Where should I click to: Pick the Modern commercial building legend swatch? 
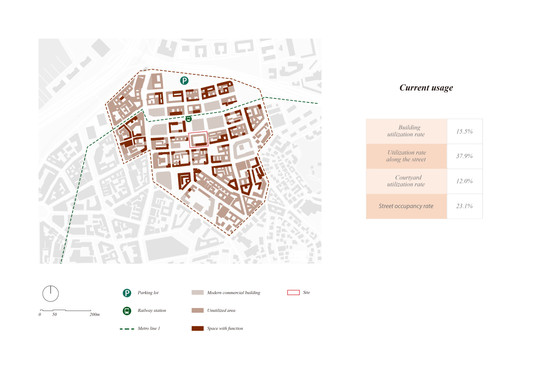(198, 292)
